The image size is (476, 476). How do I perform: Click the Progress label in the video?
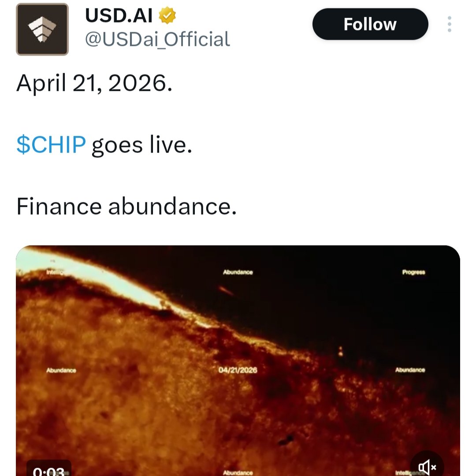point(413,272)
